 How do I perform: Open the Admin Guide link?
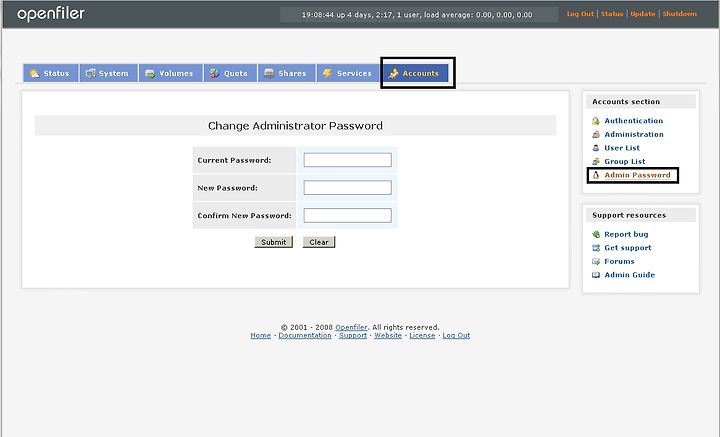(630, 275)
